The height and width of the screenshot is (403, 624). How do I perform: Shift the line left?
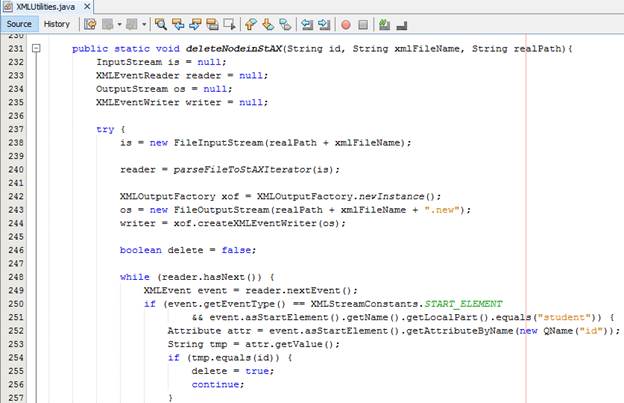[x=307, y=25]
